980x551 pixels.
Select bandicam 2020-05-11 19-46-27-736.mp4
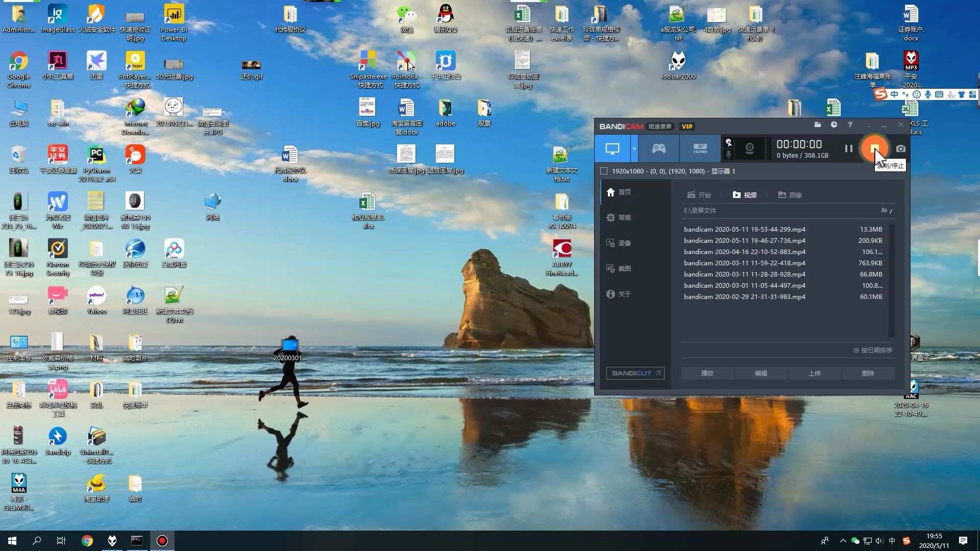click(x=783, y=241)
